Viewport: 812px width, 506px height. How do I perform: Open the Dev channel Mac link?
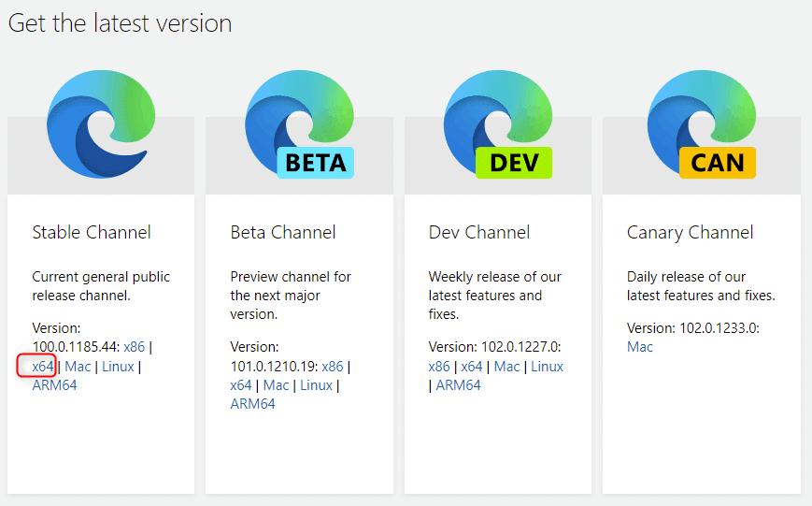507,366
